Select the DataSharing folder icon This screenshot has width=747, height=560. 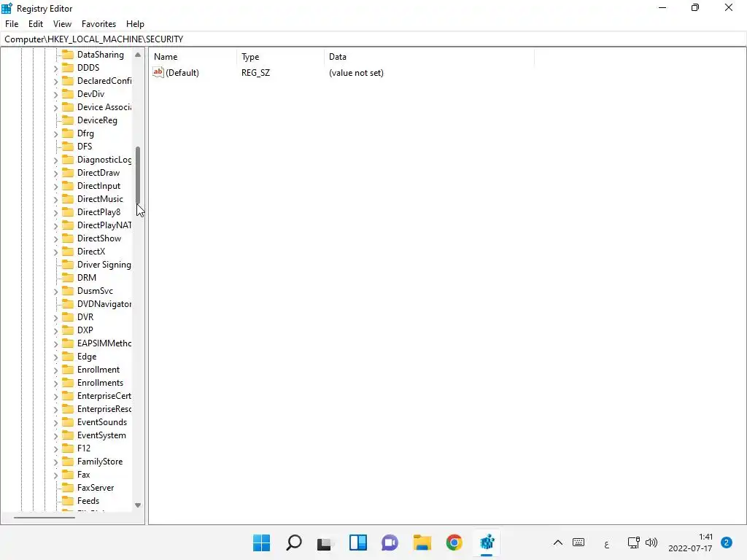(68, 54)
